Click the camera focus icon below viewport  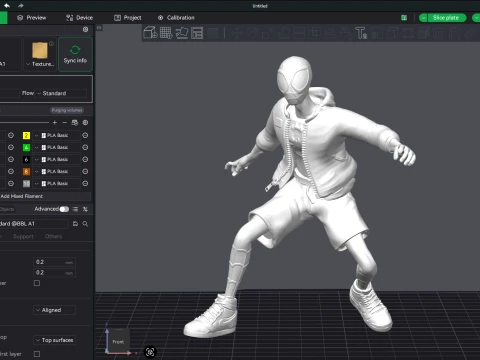[x=150, y=352]
